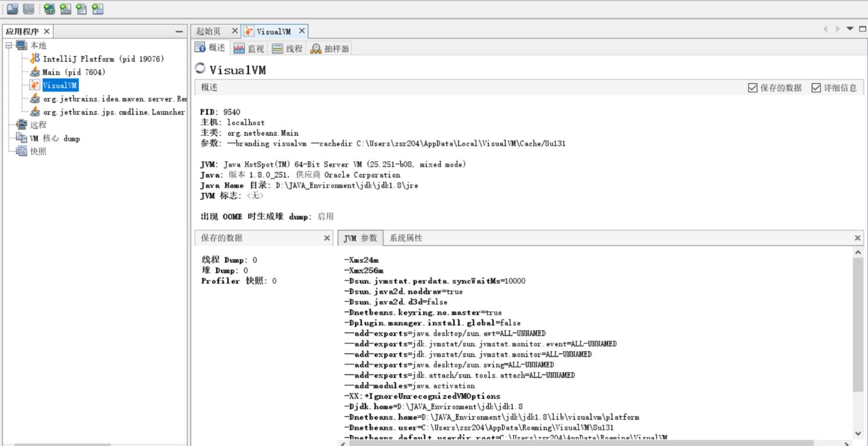Close the 起始页 tab

click(235, 31)
